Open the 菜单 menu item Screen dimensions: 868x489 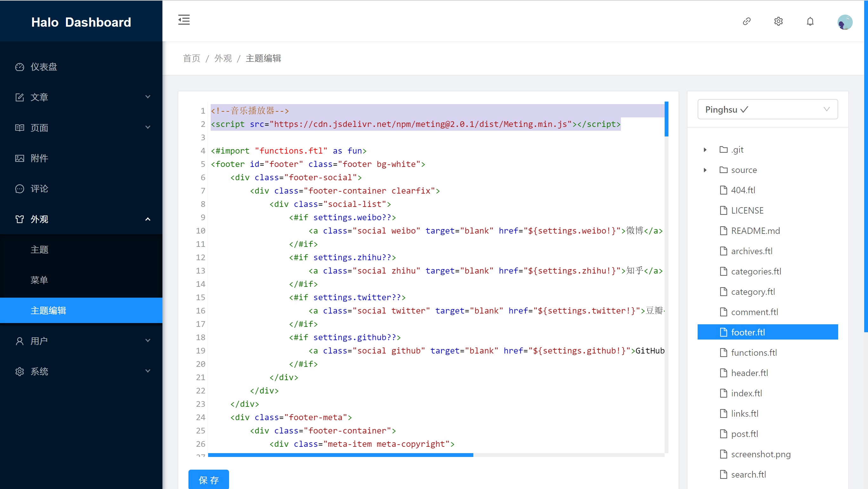pos(81,280)
